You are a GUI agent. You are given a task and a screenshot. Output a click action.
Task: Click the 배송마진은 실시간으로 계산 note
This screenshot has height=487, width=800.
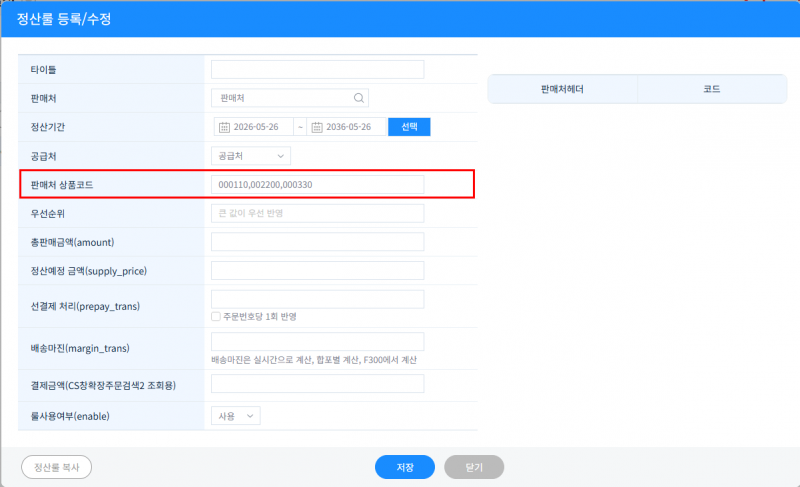[x=314, y=360]
